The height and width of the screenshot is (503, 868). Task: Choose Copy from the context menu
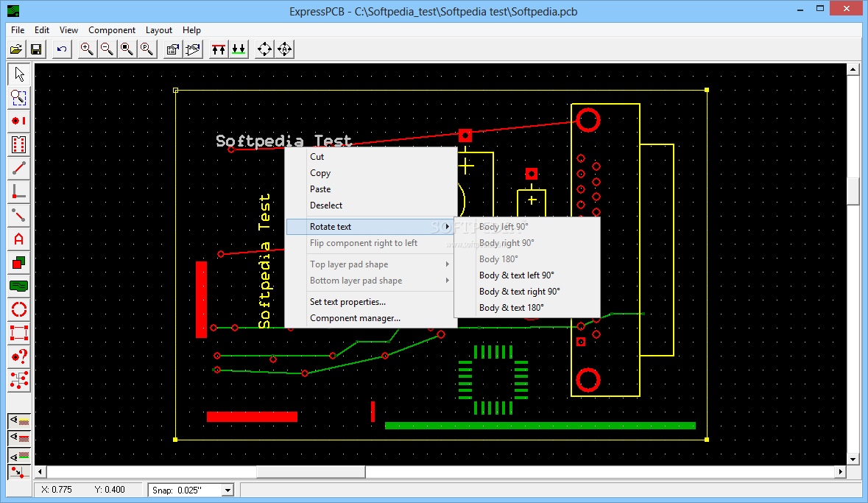click(x=371, y=173)
